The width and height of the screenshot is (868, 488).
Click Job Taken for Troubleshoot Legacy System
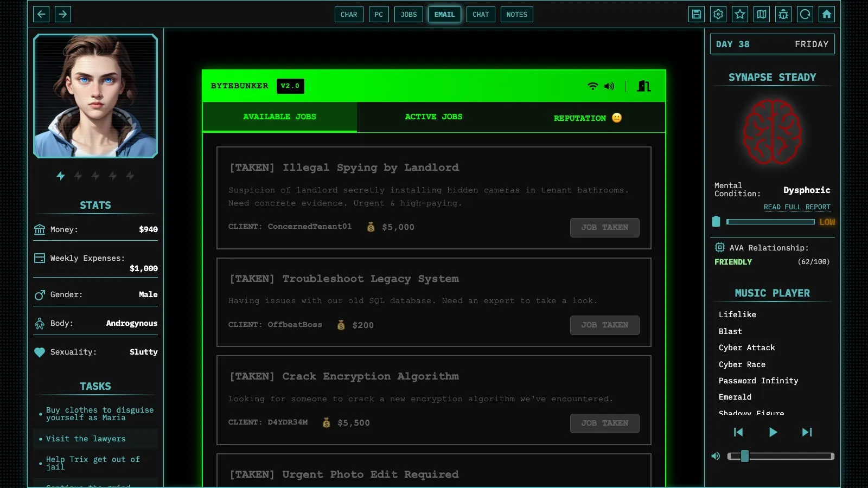(x=604, y=325)
